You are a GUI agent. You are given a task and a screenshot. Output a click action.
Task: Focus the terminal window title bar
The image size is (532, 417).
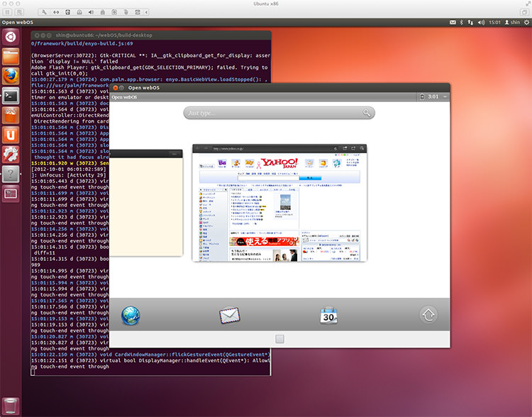(151, 35)
